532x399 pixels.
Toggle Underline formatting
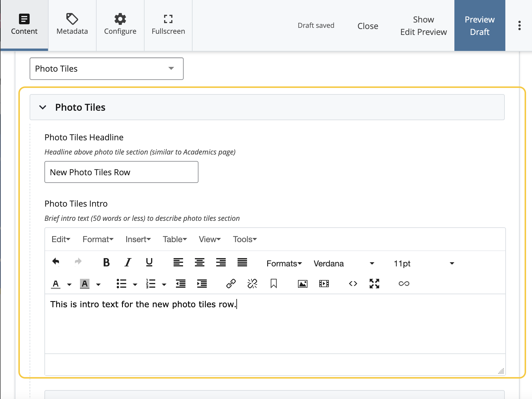[x=149, y=262]
